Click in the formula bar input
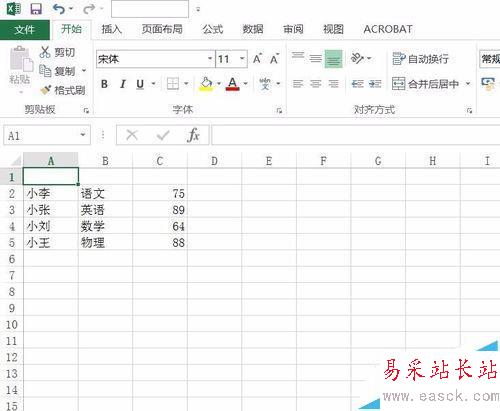Viewport: 500px width, 411px height. pyautogui.click(x=355, y=135)
